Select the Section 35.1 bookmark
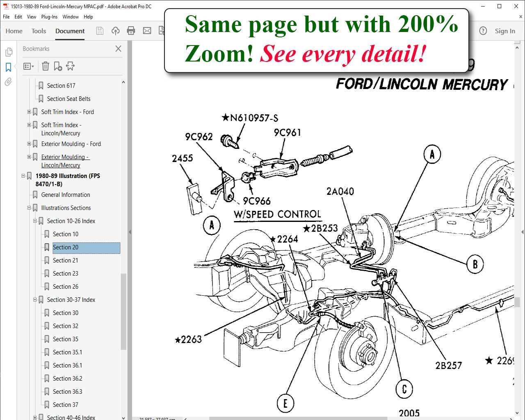 tap(68, 352)
